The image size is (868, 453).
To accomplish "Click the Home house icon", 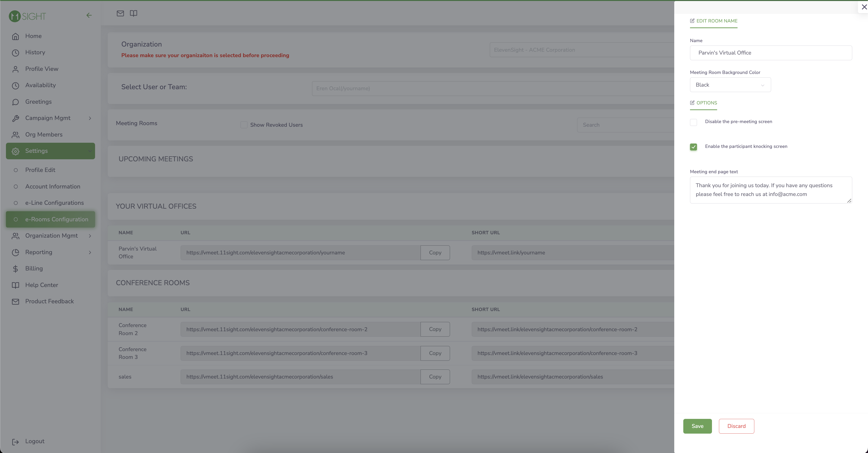I will coord(16,36).
